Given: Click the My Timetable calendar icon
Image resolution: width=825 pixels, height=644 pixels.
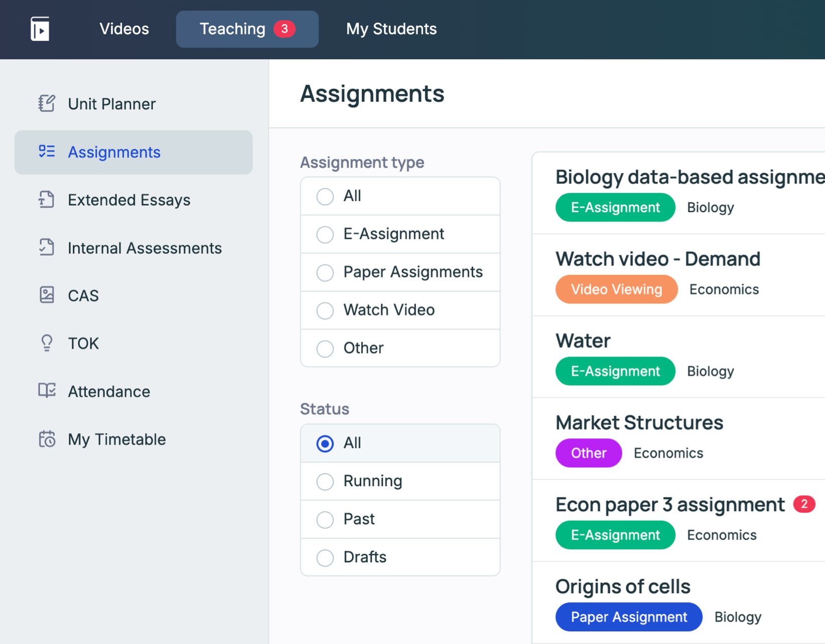Looking at the screenshot, I should 47,439.
